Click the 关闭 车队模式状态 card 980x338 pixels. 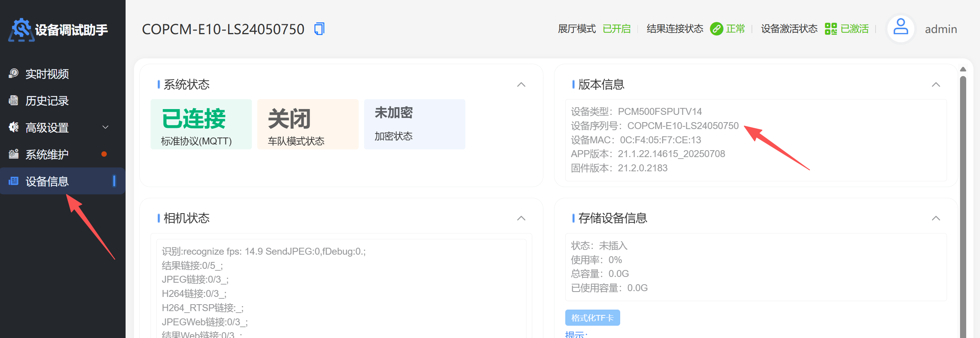[308, 124]
